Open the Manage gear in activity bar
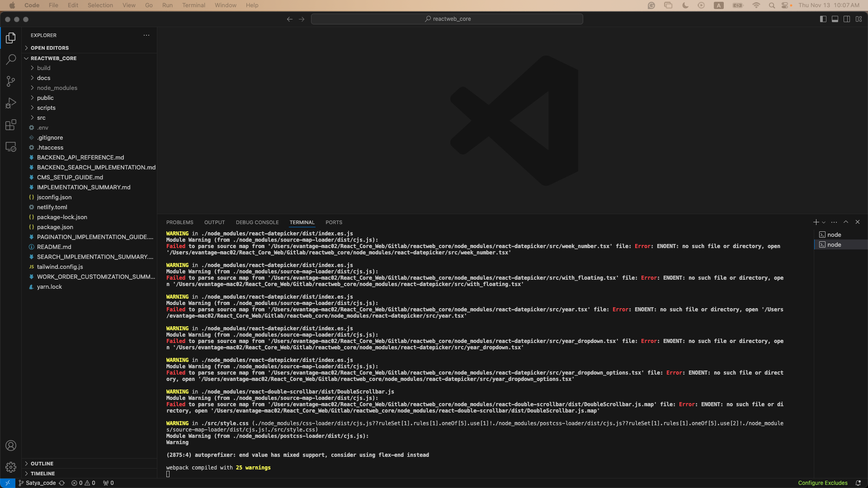 (11, 467)
